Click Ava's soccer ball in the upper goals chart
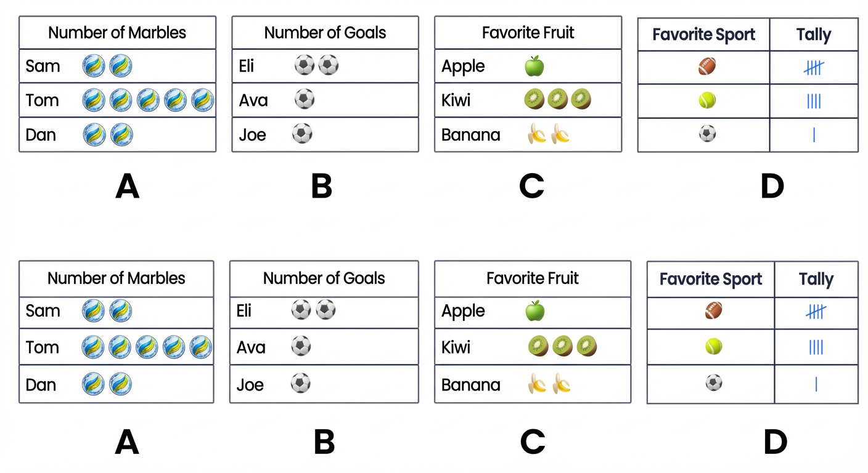 tap(305, 99)
